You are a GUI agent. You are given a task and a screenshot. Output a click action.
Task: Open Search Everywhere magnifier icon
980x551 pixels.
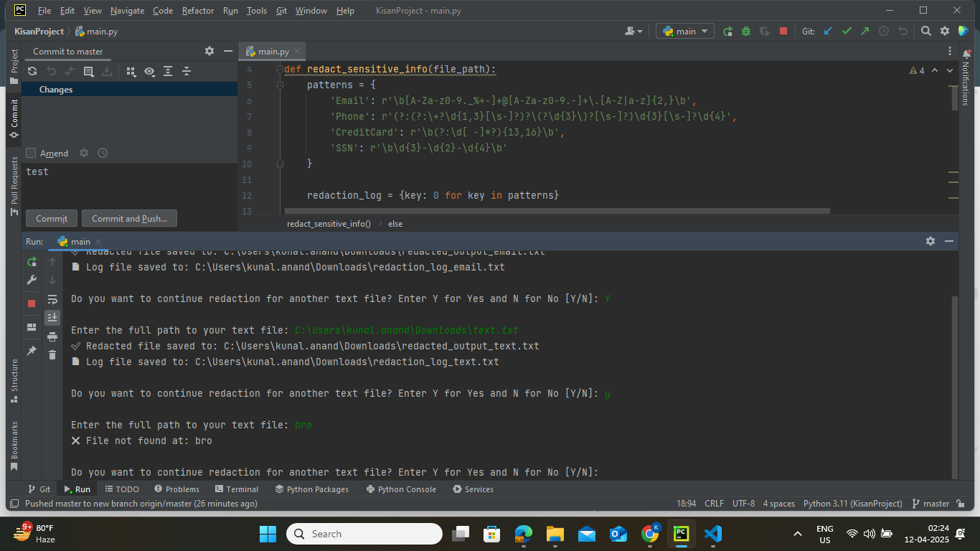point(926,32)
